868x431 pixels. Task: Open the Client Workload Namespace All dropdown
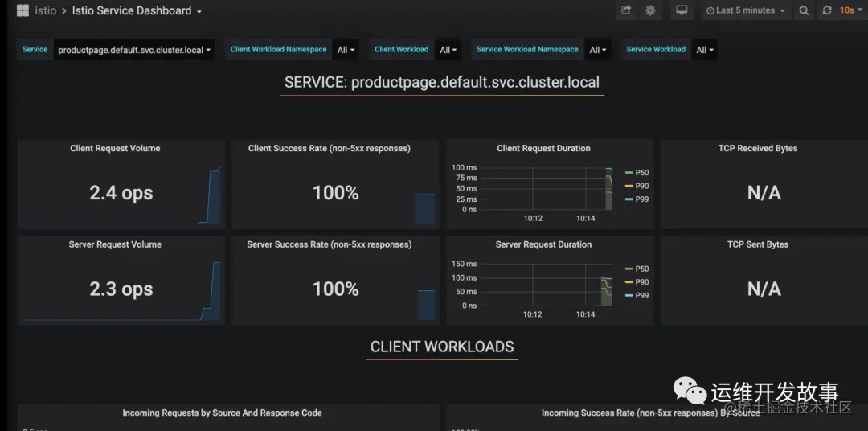pos(346,50)
